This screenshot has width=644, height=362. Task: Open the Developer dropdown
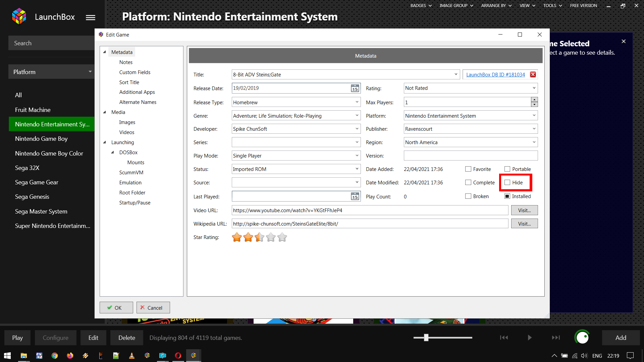[357, 129]
